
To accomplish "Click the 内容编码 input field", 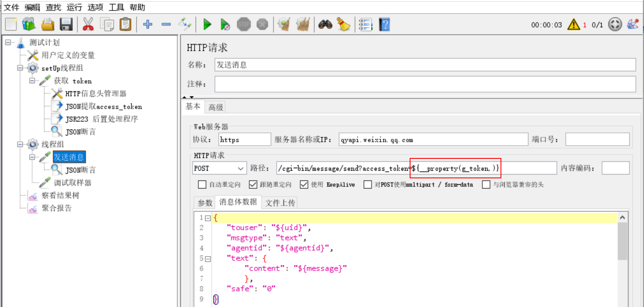I will click(x=616, y=168).
